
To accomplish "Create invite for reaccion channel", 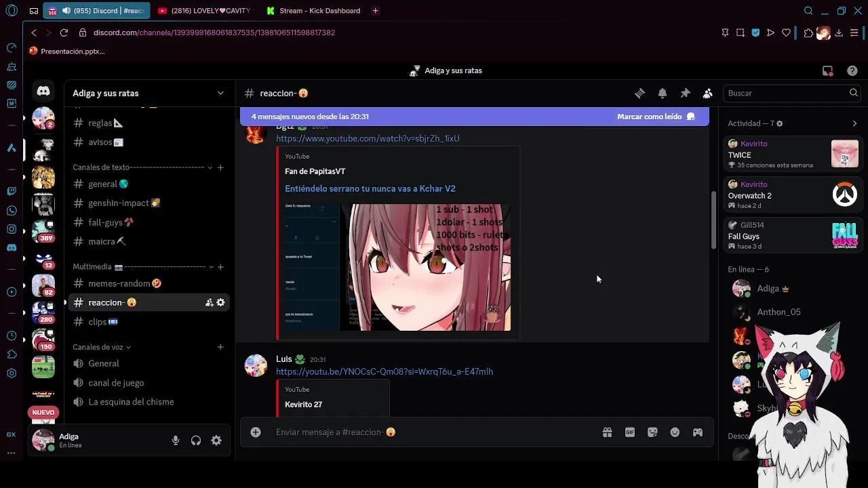I will pos(210,302).
